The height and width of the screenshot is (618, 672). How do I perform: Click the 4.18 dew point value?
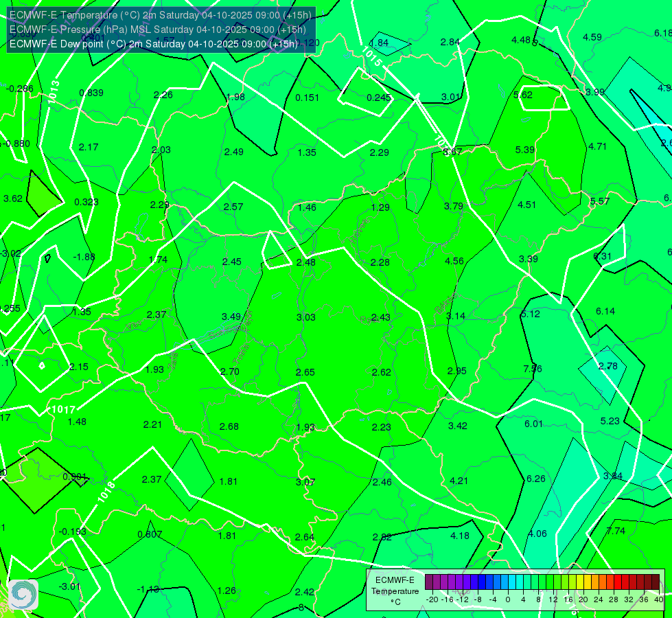(x=460, y=536)
